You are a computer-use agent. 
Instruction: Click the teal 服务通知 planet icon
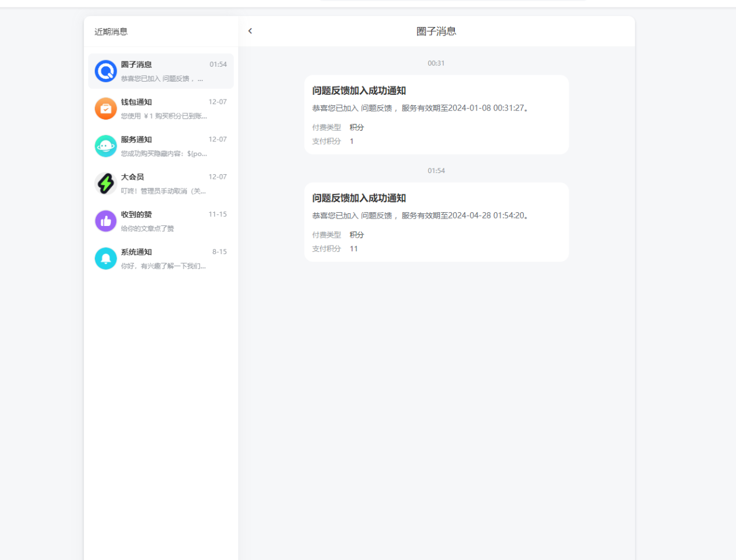click(x=106, y=146)
